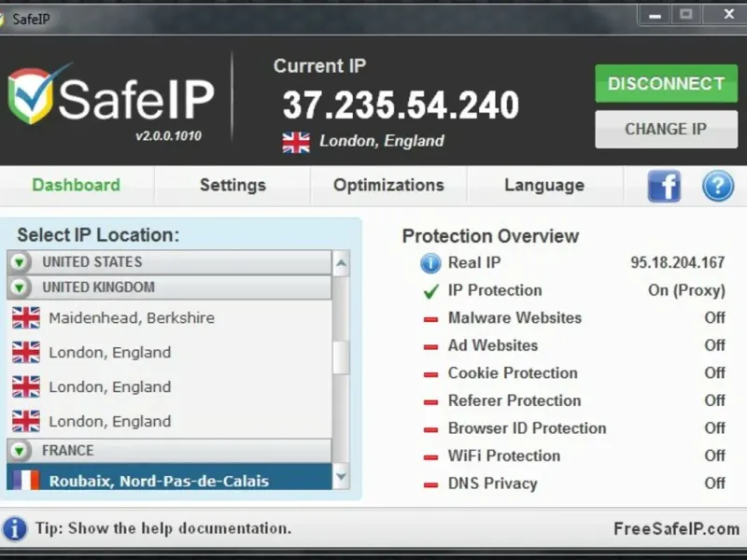Viewport: 747px width, 560px height.
Task: Click the CHANGE IP button
Action: point(666,129)
